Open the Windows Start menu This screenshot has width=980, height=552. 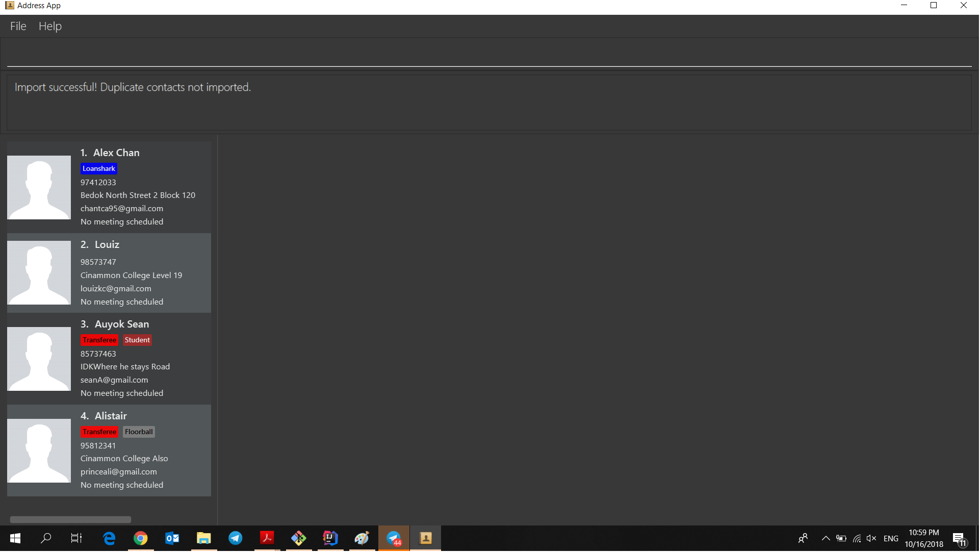pos(15,539)
